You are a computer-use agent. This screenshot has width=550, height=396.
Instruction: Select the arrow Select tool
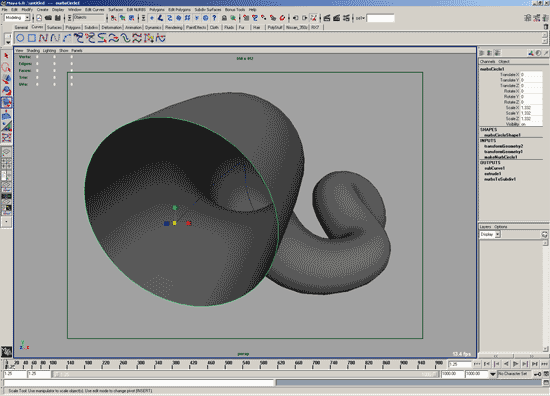pos(6,56)
